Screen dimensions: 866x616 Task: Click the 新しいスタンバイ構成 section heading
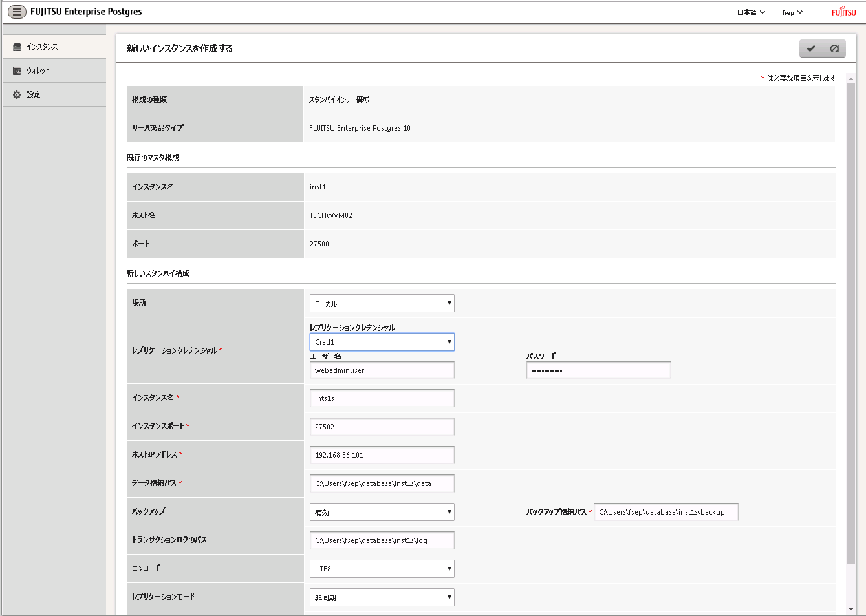coord(158,273)
